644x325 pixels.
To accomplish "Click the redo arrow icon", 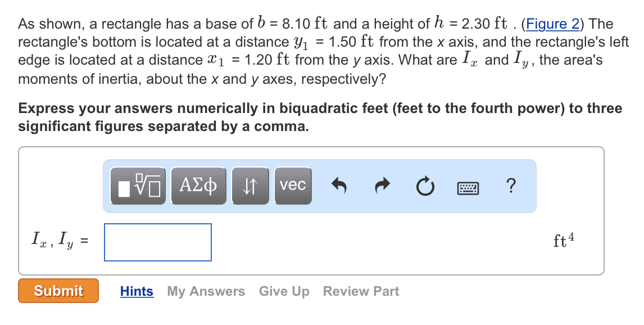I will pos(382,186).
